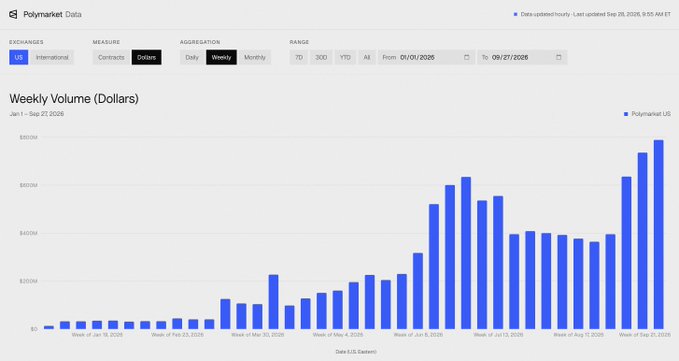The image size is (679, 361).
Task: Click the Polymarket US legend marker
Action: [x=626, y=114]
